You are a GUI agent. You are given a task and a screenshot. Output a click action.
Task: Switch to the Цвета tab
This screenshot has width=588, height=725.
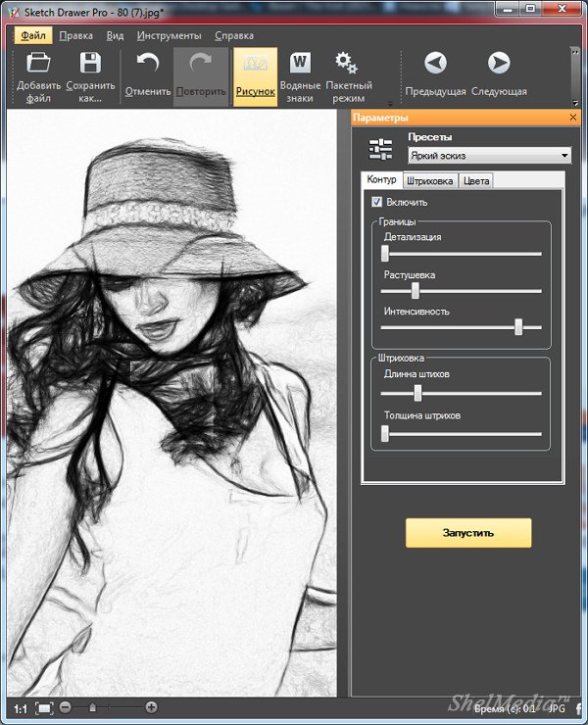[476, 180]
